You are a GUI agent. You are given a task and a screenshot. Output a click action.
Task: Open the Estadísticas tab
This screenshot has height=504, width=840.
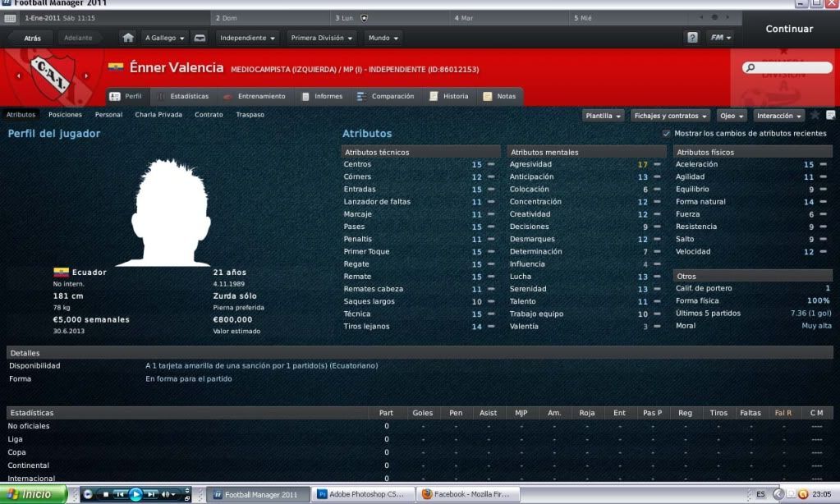tap(183, 96)
